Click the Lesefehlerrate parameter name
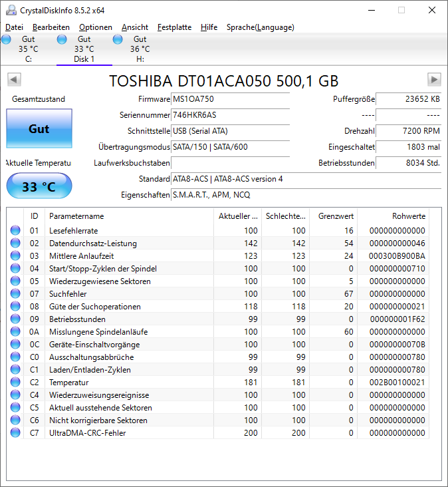 [74, 230]
